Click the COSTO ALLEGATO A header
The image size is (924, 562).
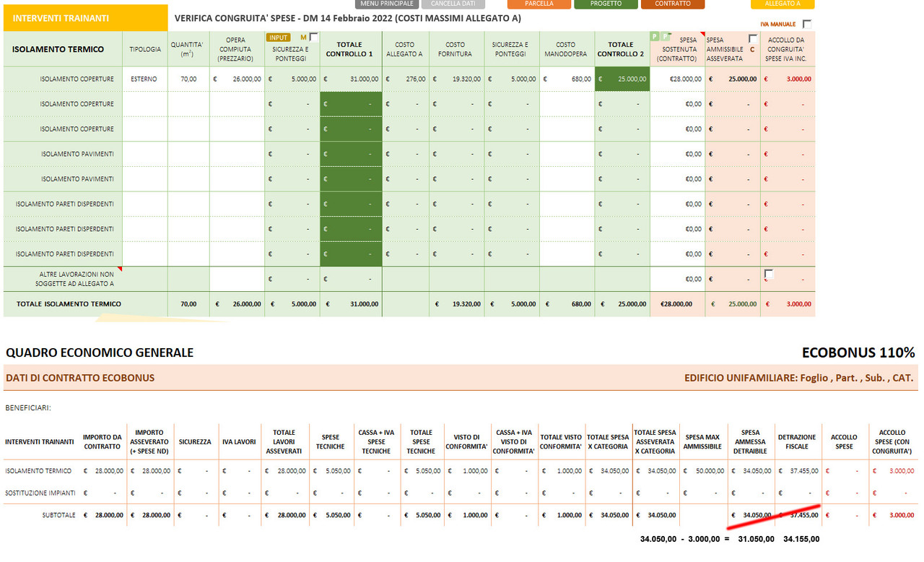[x=405, y=49]
